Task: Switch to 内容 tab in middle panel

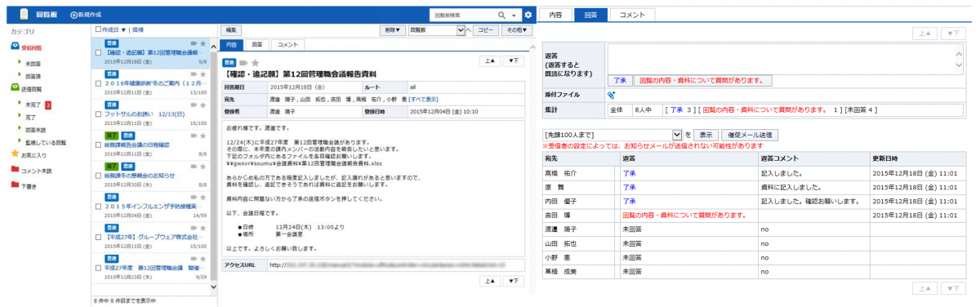Action: tap(231, 44)
